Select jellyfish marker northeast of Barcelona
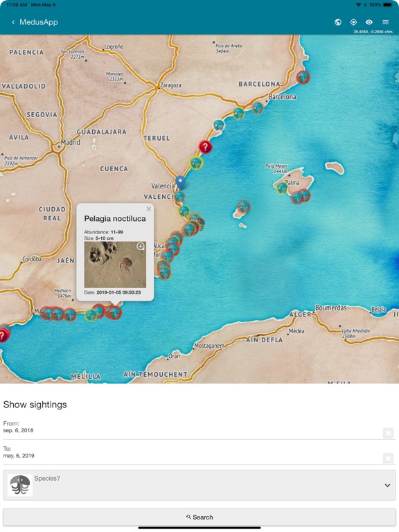Image resolution: width=399 pixels, height=532 pixels. 303,78
